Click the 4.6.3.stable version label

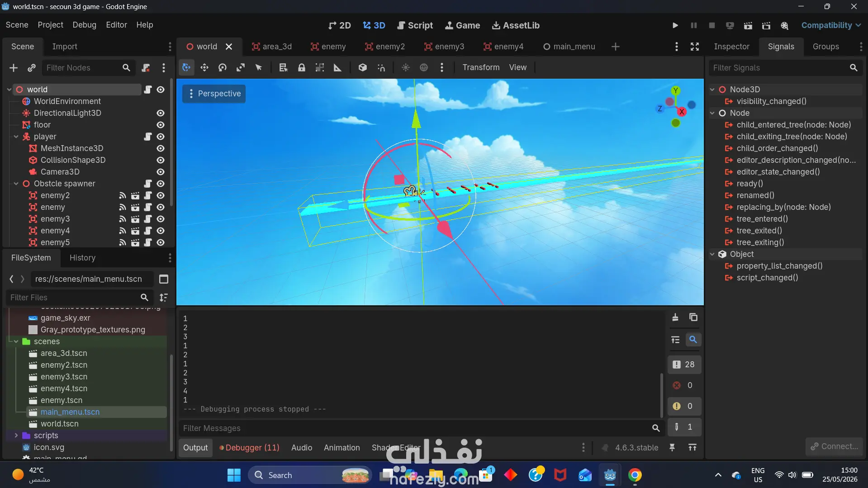pyautogui.click(x=636, y=448)
